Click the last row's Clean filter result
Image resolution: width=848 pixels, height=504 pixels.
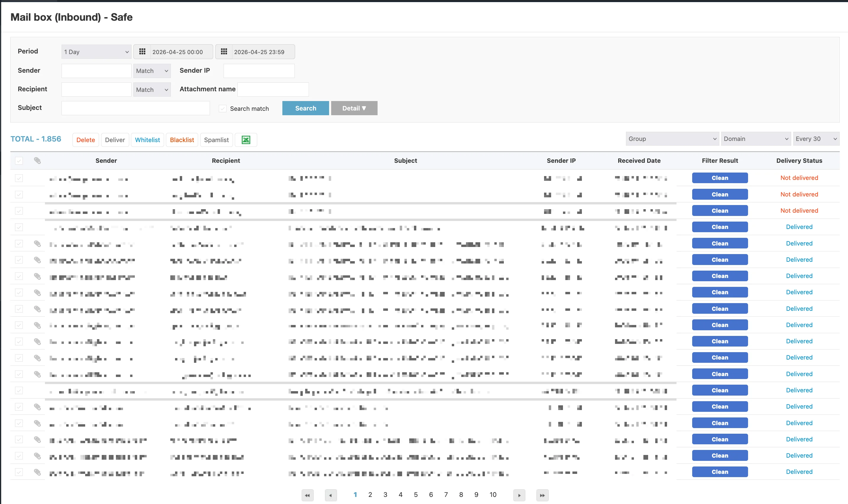pyautogui.click(x=720, y=472)
